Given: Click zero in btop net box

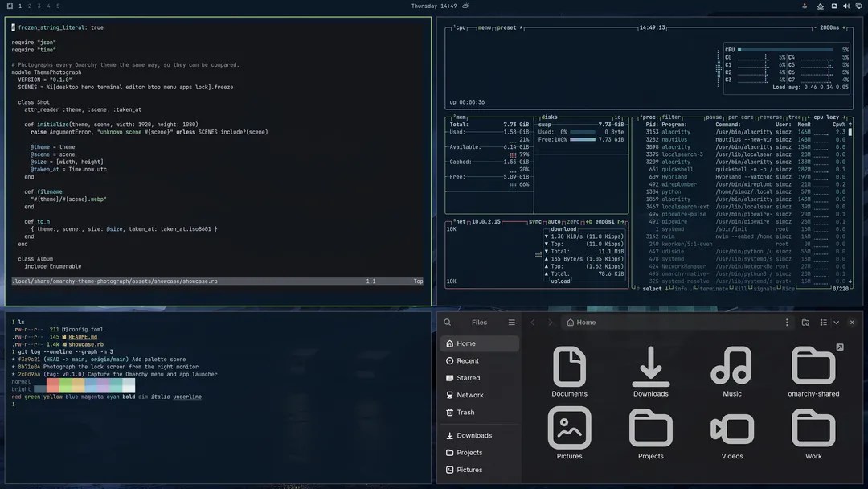Looking at the screenshot, I should (573, 221).
